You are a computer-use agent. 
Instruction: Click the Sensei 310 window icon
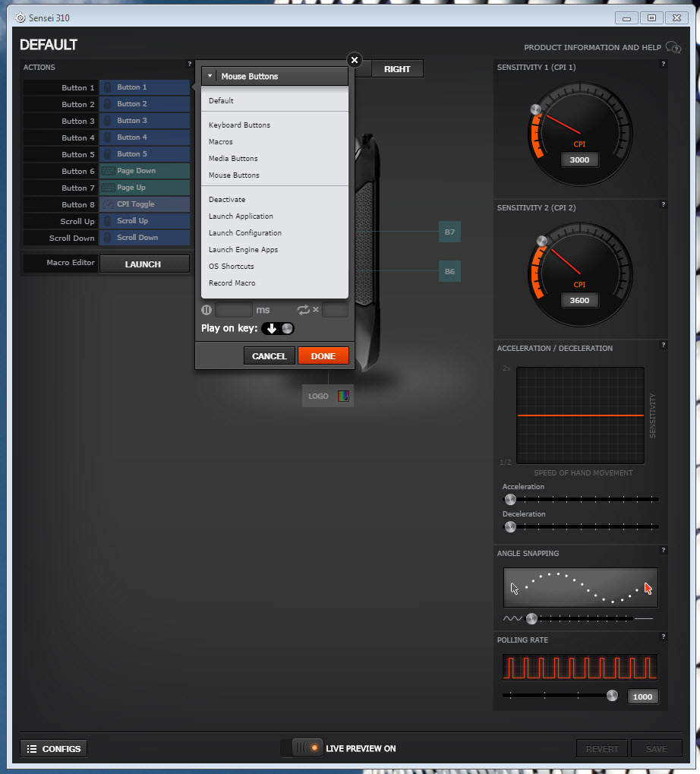(x=20, y=17)
